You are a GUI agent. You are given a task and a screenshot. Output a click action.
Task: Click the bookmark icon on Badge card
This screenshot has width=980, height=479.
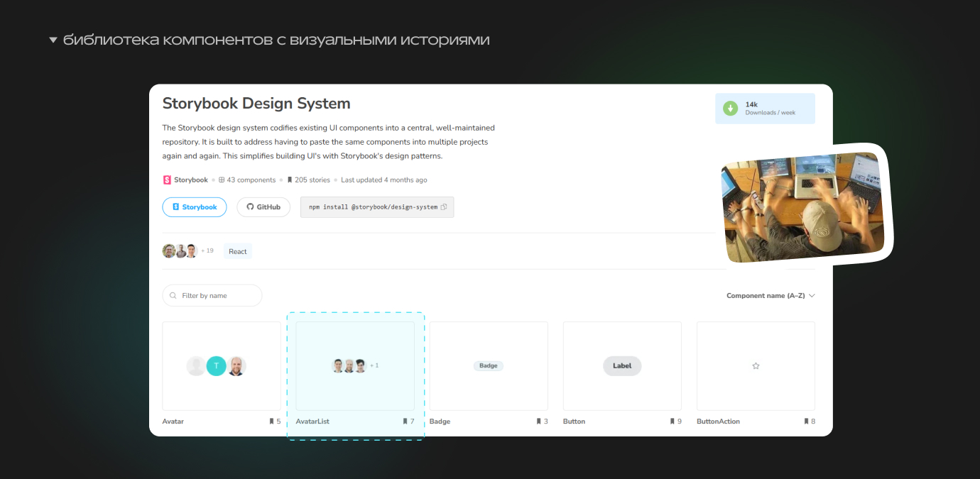click(x=538, y=422)
